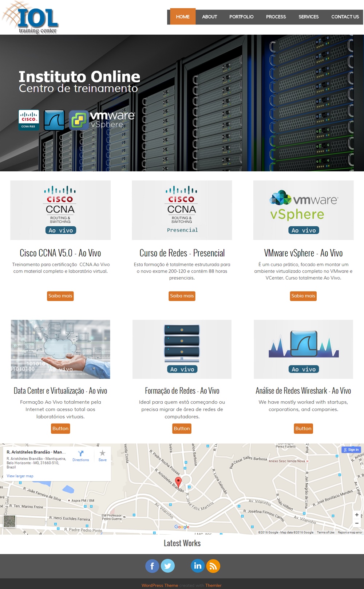Screen dimensions: 364x589
Task: Click the map Directions icon
Action: click(x=81, y=453)
